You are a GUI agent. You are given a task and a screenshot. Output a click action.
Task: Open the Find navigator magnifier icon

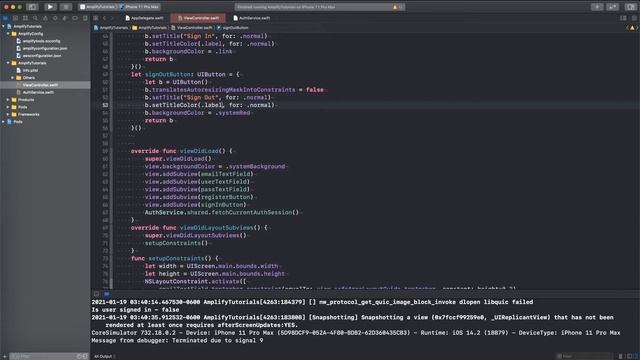[35, 18]
